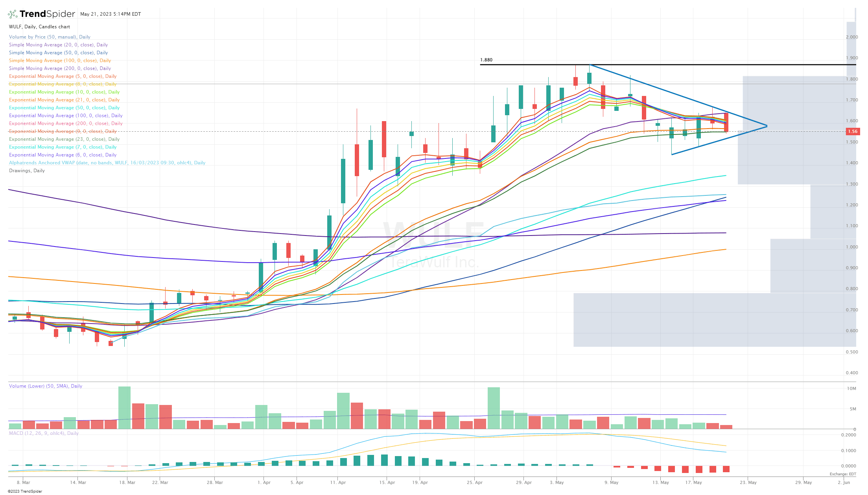Toggle the Volume by Price (50, manual) indicator
This screenshot has height=495, width=868.
(x=50, y=37)
